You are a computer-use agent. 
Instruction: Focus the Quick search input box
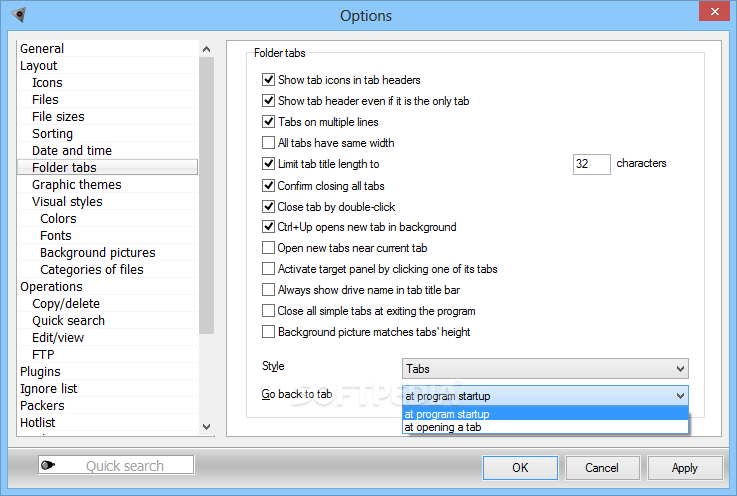[116, 465]
